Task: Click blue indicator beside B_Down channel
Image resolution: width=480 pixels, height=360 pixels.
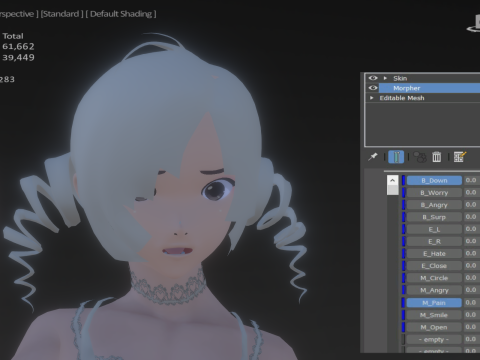Action: tap(404, 180)
